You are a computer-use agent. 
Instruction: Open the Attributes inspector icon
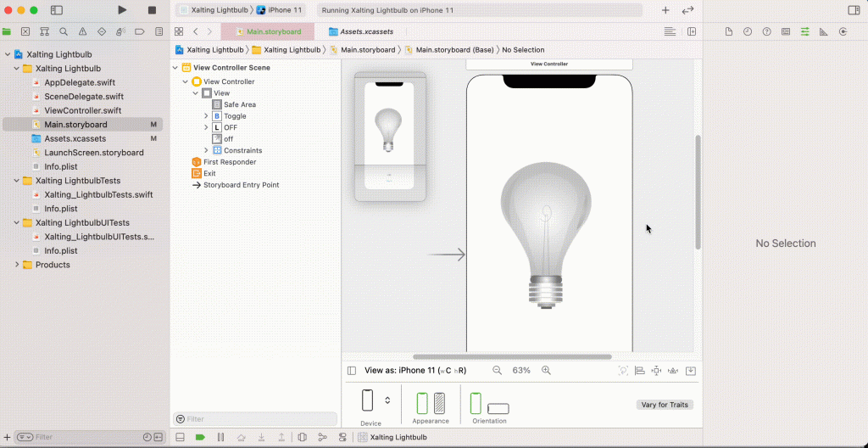click(x=804, y=31)
